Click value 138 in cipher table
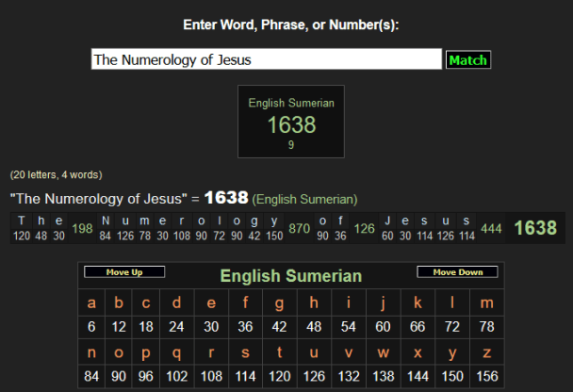 click(383, 376)
